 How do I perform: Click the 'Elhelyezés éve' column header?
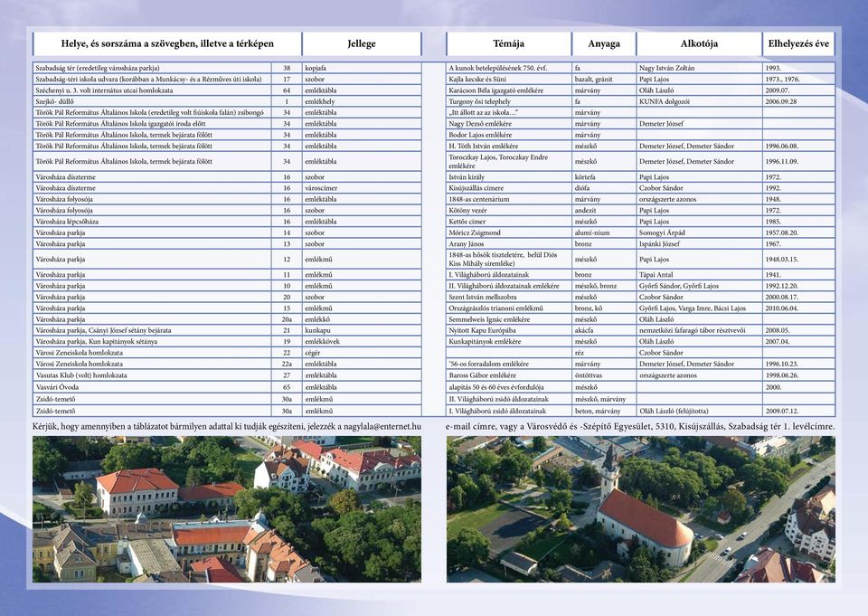click(x=798, y=43)
